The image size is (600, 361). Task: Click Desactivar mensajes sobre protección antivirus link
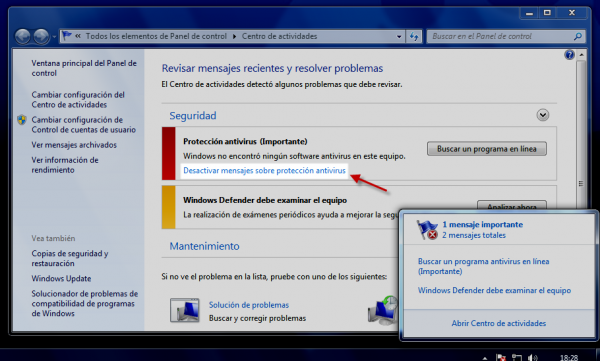(x=264, y=171)
